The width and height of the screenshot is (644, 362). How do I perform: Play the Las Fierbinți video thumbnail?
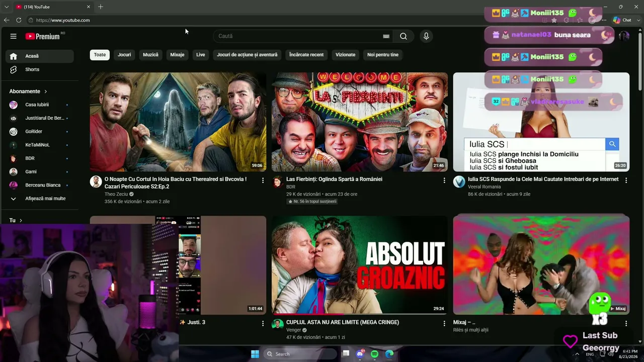(x=360, y=122)
